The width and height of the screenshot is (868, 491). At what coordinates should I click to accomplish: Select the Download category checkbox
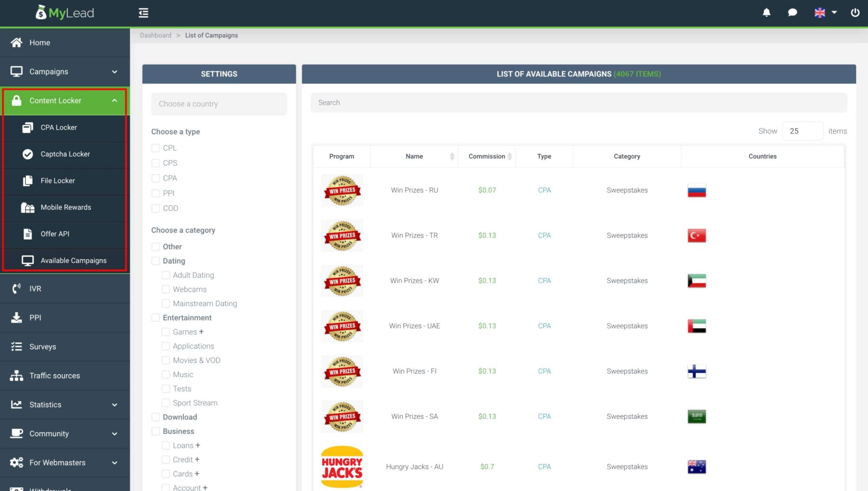pos(156,417)
